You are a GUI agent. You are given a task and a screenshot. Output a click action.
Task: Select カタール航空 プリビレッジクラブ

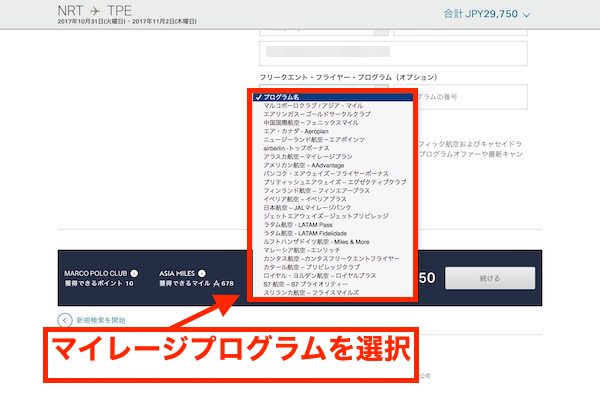(x=333, y=267)
